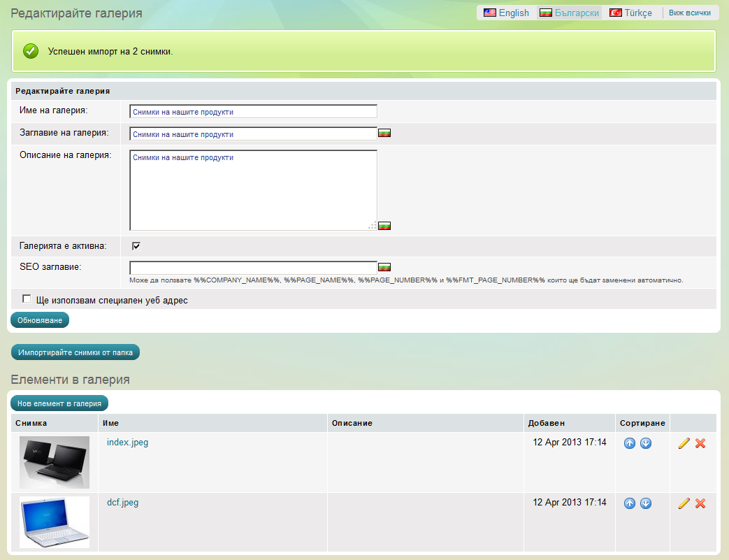729x560 pixels.
Task: Click the Bulgarian flag next to SEO title field
Action: 384,267
